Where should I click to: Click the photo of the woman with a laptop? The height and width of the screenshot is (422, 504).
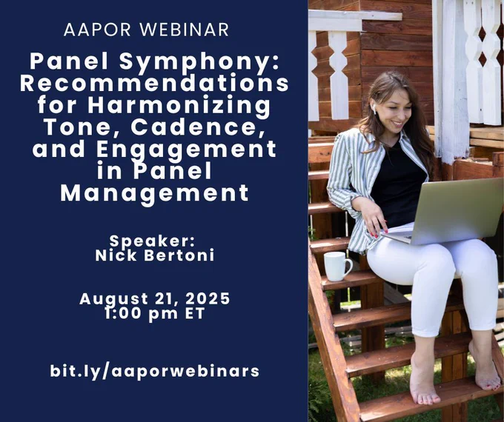pyautogui.click(x=406, y=211)
